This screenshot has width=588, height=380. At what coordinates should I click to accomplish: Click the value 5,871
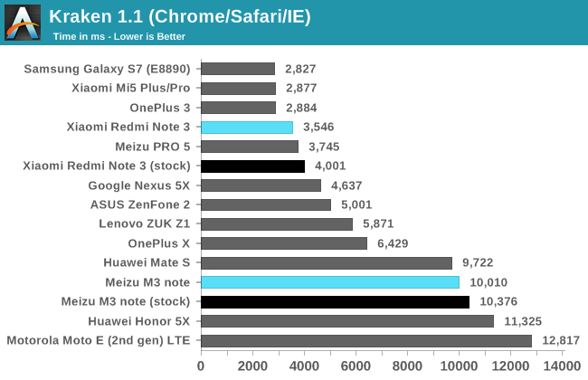pos(378,224)
